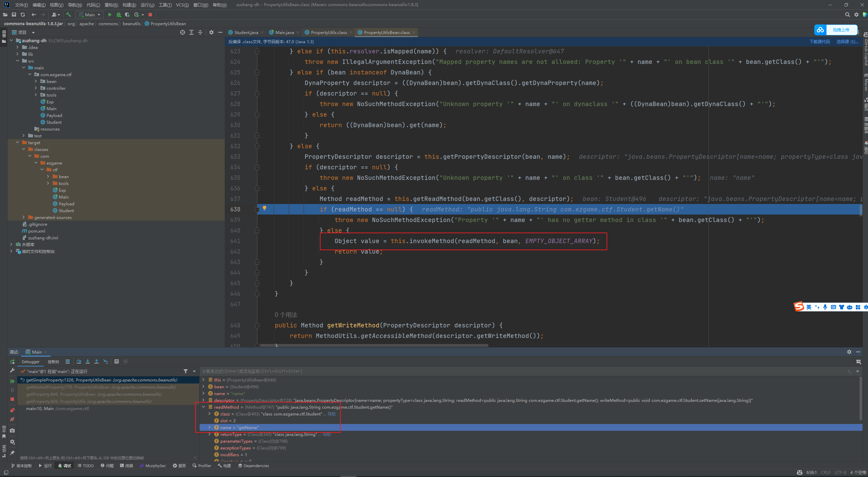Expand generated-sources folder
Viewport: 868px width, 477px height.
tap(24, 217)
